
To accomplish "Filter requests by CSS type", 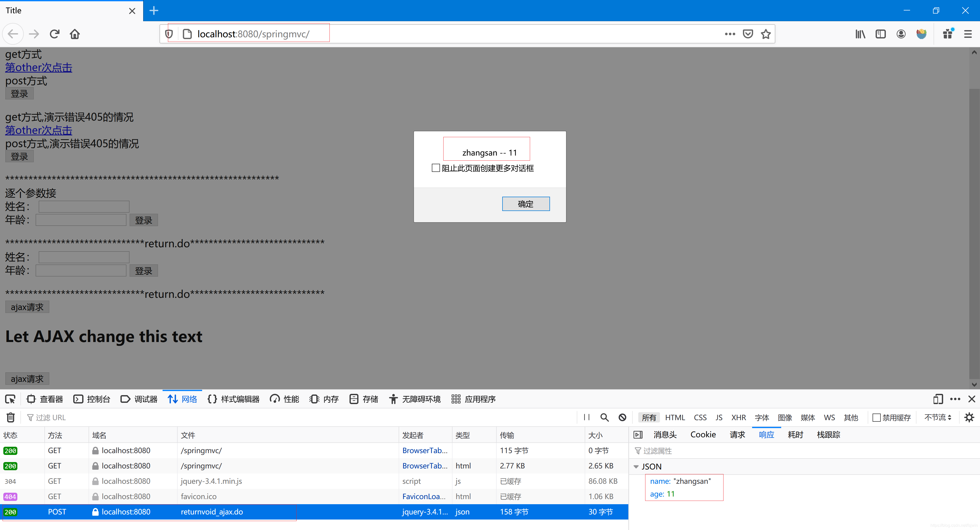I will (x=700, y=418).
